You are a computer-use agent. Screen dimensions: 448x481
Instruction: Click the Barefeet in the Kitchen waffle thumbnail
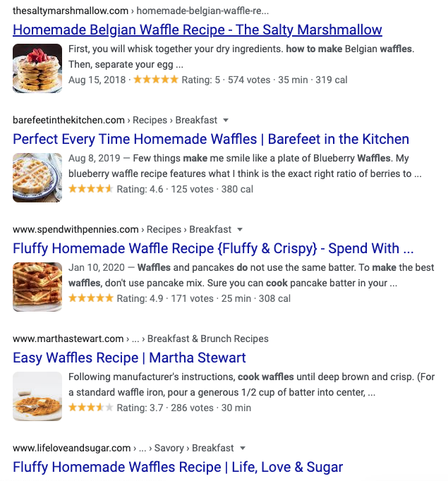pos(37,178)
